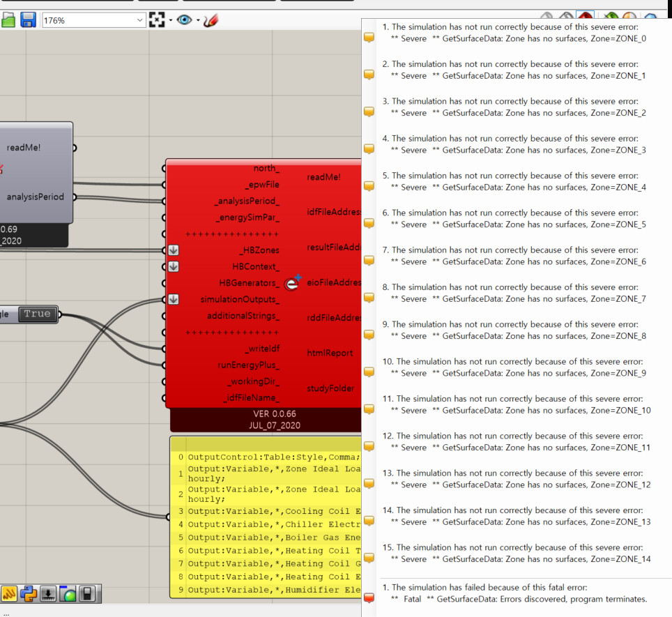Click the orange squiggle icon in bottom toolbar
The image size is (672, 617).
pos(9,594)
